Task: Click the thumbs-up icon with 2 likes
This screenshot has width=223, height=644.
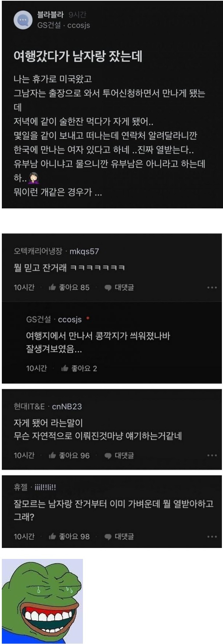Action: point(65,368)
